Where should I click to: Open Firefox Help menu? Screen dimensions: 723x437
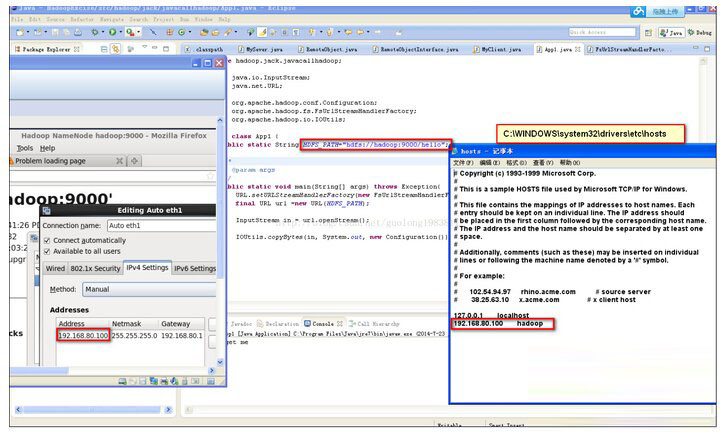click(47, 148)
